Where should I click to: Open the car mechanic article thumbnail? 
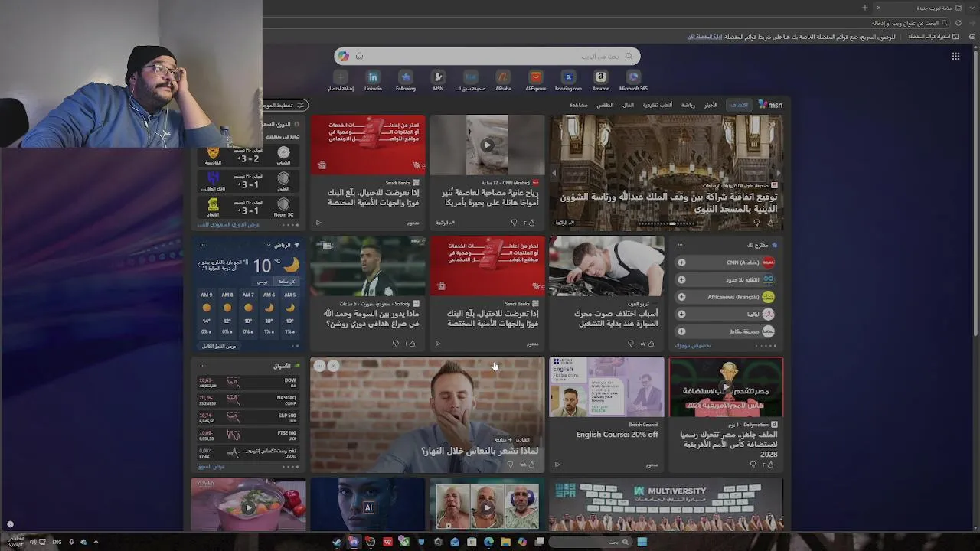coord(607,266)
